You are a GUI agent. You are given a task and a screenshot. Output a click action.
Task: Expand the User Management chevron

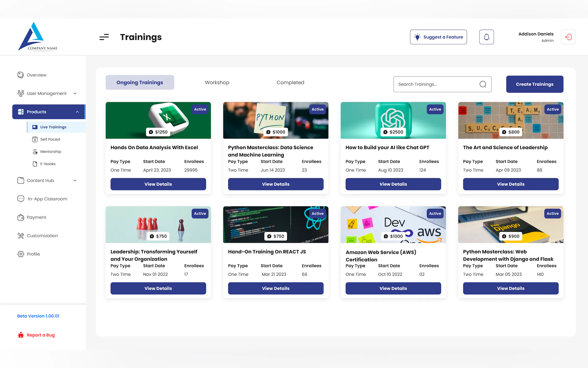(x=75, y=93)
